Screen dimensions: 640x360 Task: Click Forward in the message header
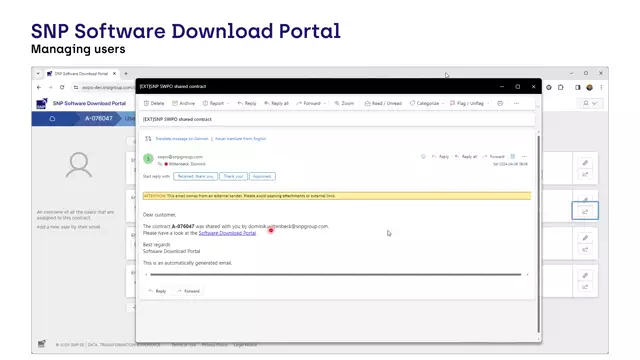coord(493,156)
